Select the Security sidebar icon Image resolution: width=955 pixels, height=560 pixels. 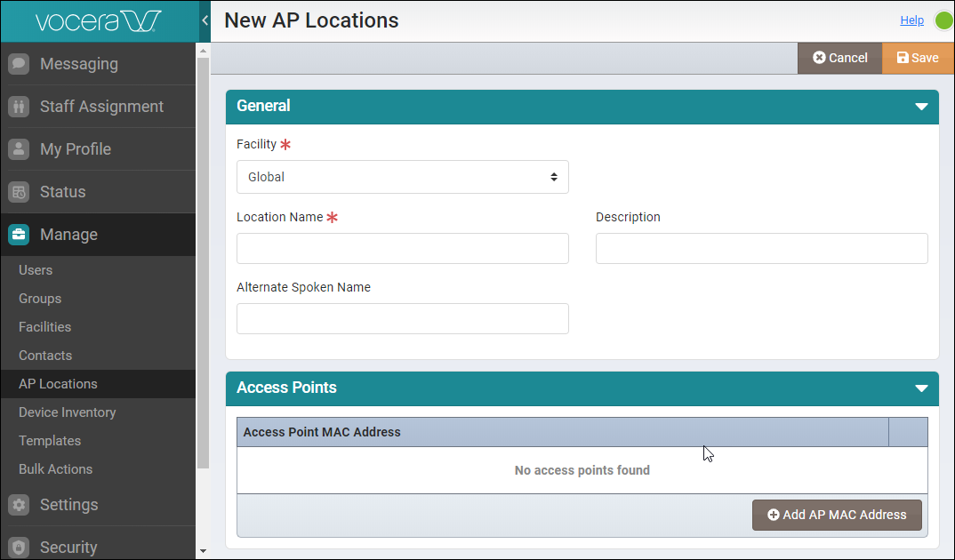coord(19,547)
